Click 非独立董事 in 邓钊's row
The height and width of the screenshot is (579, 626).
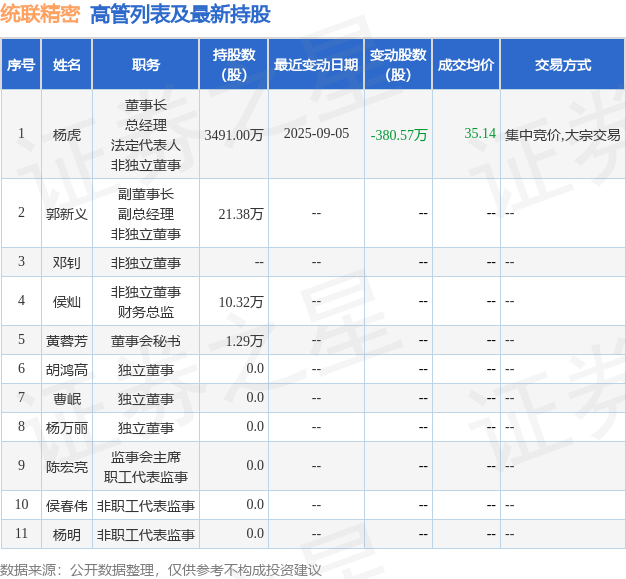pyautogui.click(x=146, y=263)
